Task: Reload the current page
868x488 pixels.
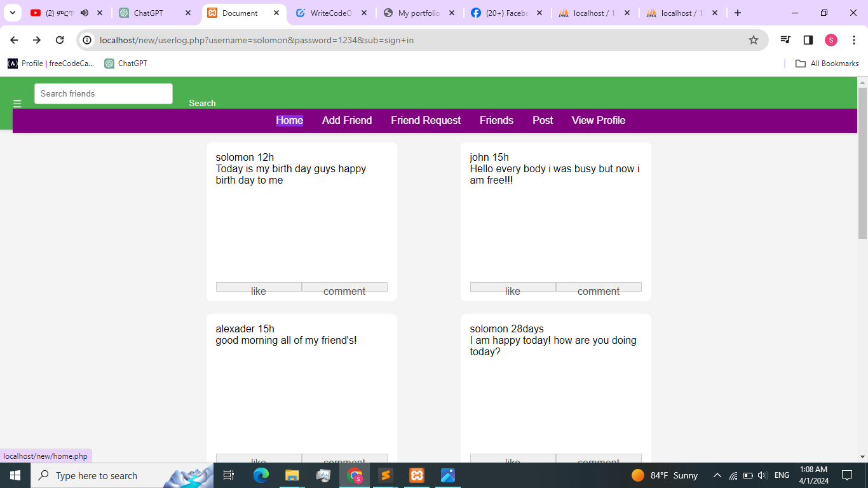Action: tap(60, 40)
